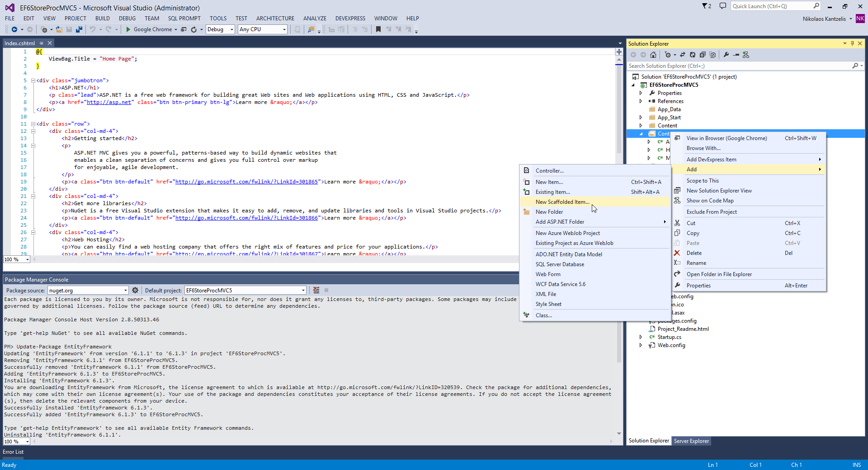The height and width of the screenshot is (470, 868).
Task: Choose Controller... in the Add submenu
Action: click(595, 171)
